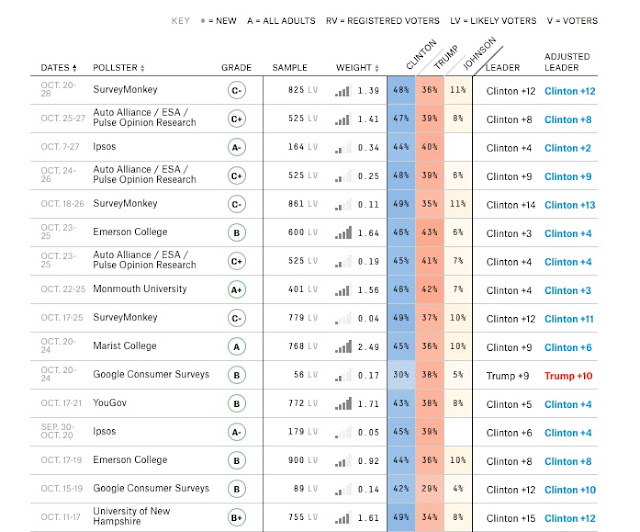
Task: Click the RV = REGISTERED VOTERS key label
Action: (382, 21)
